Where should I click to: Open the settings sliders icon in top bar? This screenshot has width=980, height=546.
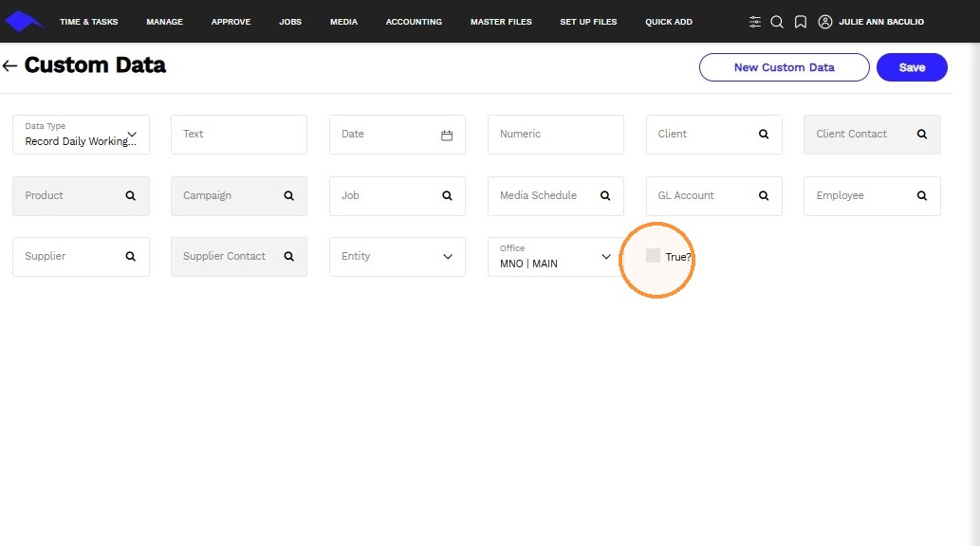pos(755,22)
